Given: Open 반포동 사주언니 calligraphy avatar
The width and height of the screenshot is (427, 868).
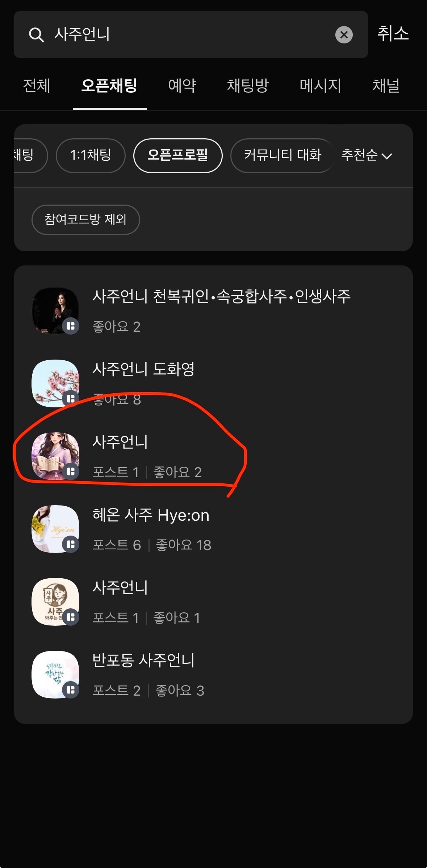Looking at the screenshot, I should click(55, 674).
